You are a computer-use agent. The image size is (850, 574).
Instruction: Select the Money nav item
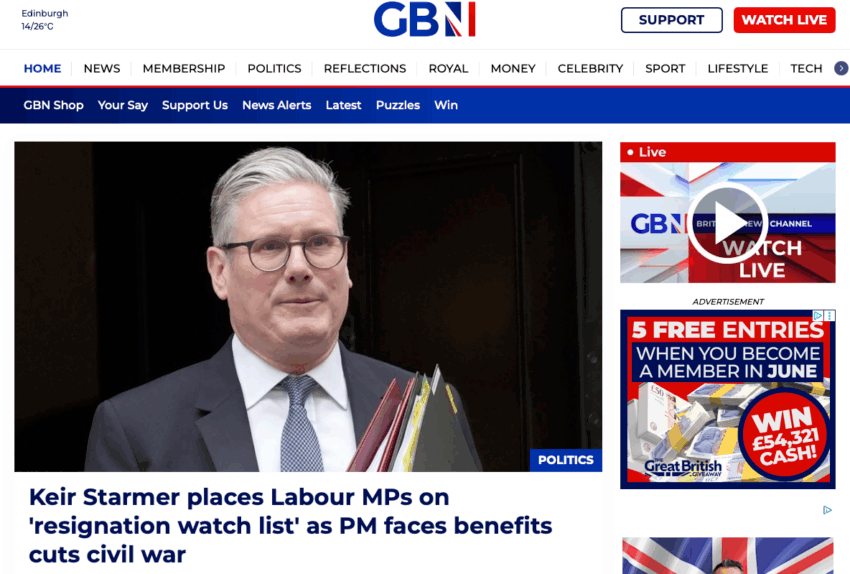513,68
